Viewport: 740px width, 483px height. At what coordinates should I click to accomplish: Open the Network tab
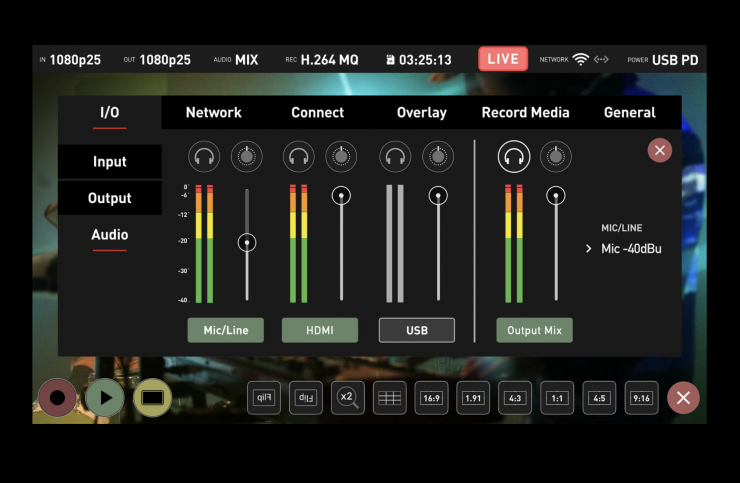click(213, 113)
